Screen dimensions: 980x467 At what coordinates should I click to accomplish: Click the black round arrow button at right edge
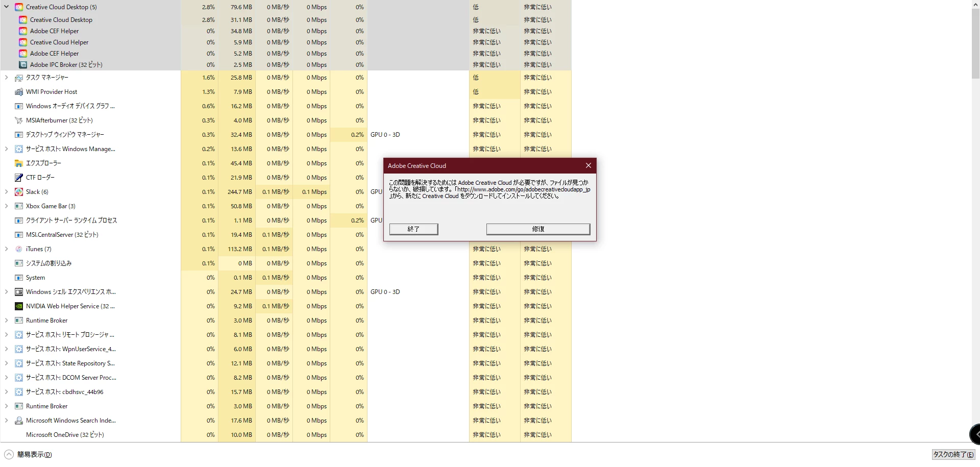pyautogui.click(x=975, y=434)
